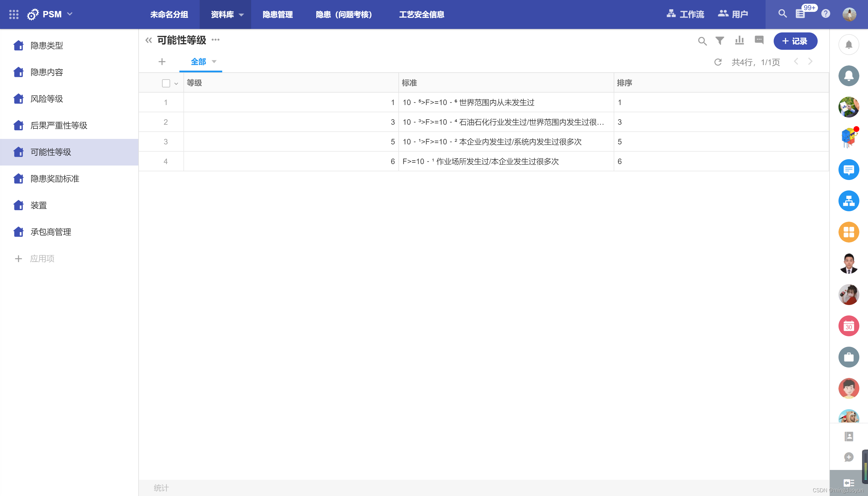Open the app launcher grid icon

(14, 14)
